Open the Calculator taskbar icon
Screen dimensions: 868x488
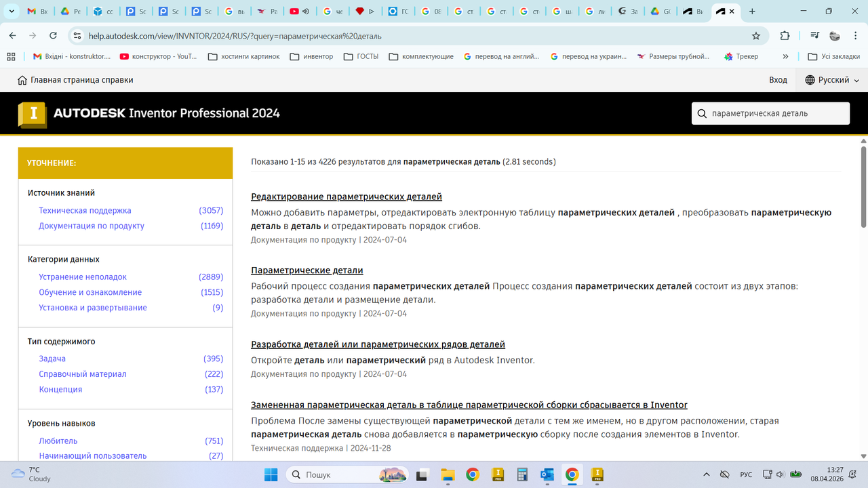(522, 474)
